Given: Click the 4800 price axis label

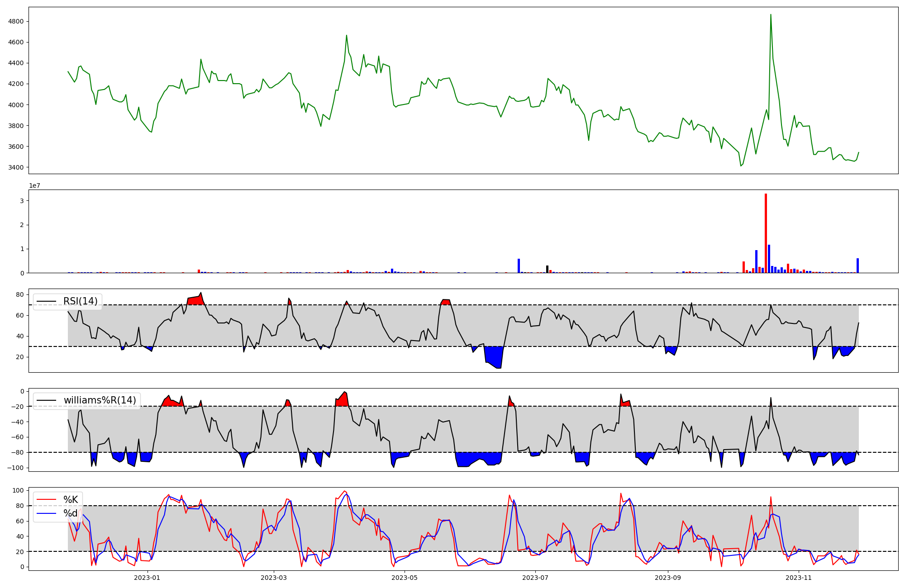Looking at the screenshot, I should pos(15,21).
